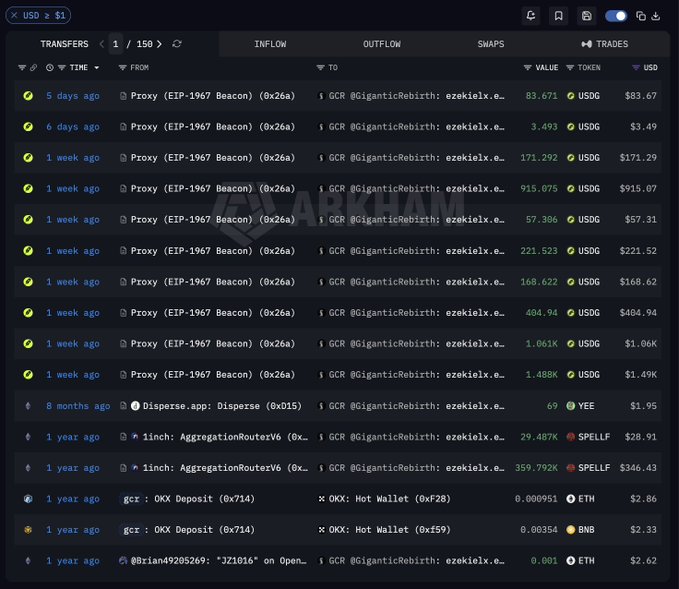Click contract icon beside Disperse.app sender
679x589 pixels.
123,406
